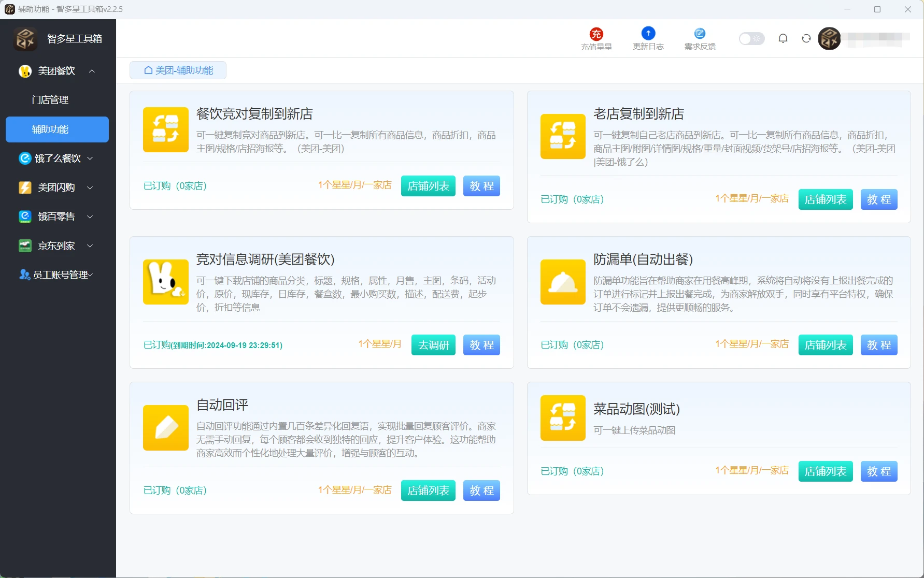Expand the 美团闪购 menu chevron
The image size is (924, 578).
(x=90, y=187)
